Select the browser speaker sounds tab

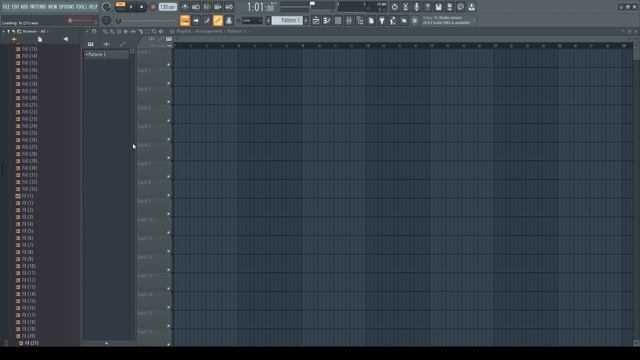(66, 40)
